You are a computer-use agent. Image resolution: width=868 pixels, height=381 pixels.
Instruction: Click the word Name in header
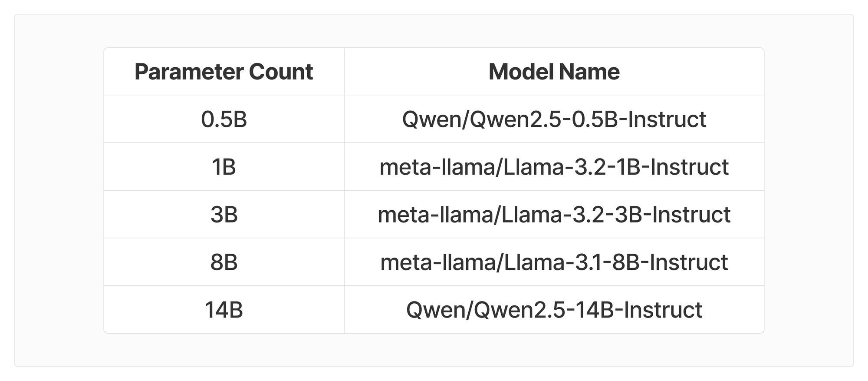click(589, 72)
